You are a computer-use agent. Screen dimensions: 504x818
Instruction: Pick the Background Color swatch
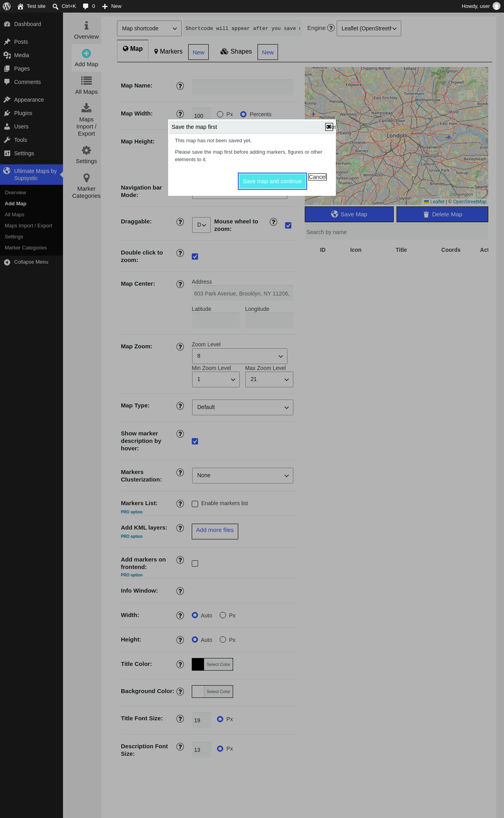pos(198,692)
